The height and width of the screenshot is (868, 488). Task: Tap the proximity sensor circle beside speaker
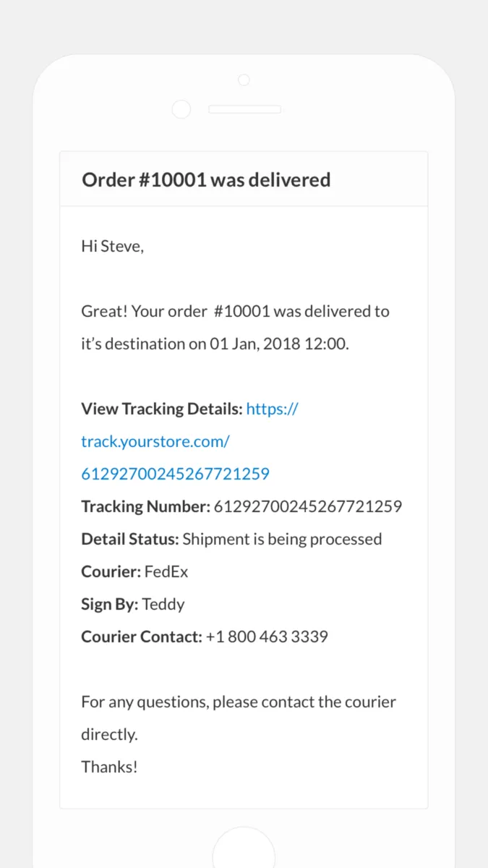click(x=181, y=109)
